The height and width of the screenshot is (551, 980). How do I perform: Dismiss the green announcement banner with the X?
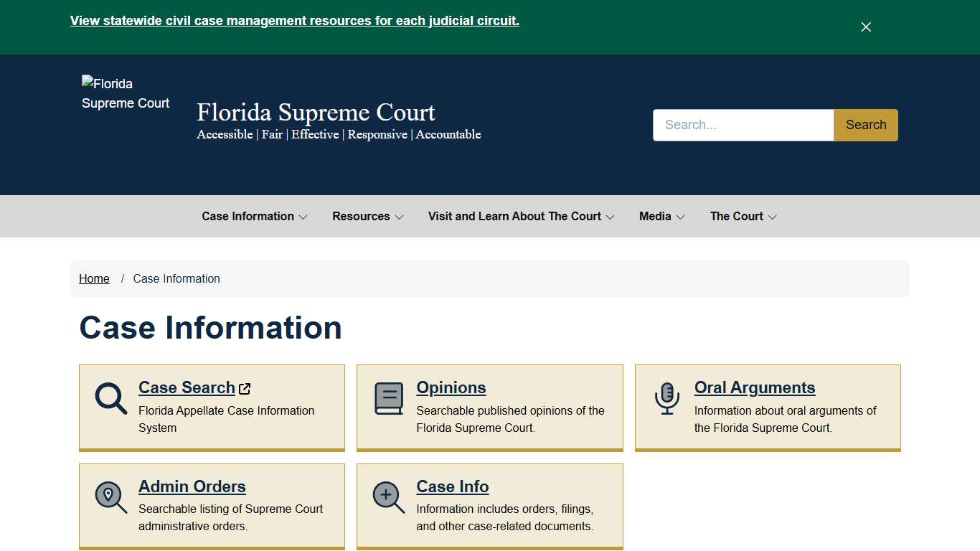pyautogui.click(x=865, y=27)
